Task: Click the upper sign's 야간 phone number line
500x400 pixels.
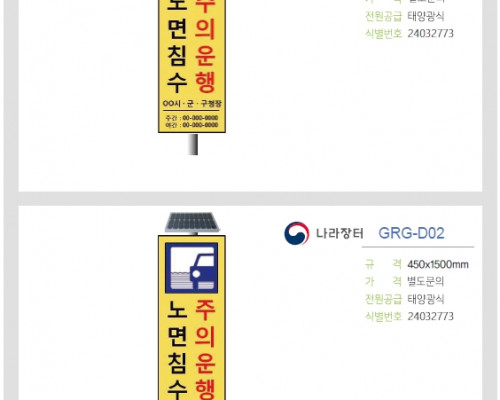Action: point(192,125)
